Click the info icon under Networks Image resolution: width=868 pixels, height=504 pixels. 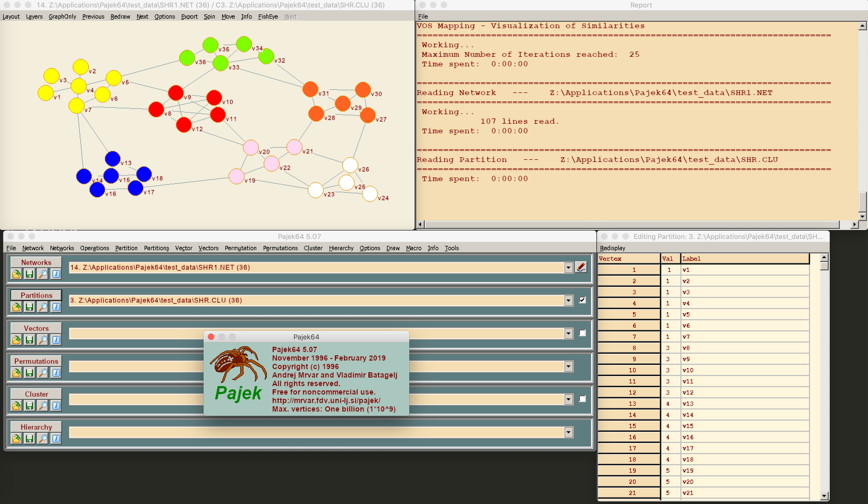[56, 274]
